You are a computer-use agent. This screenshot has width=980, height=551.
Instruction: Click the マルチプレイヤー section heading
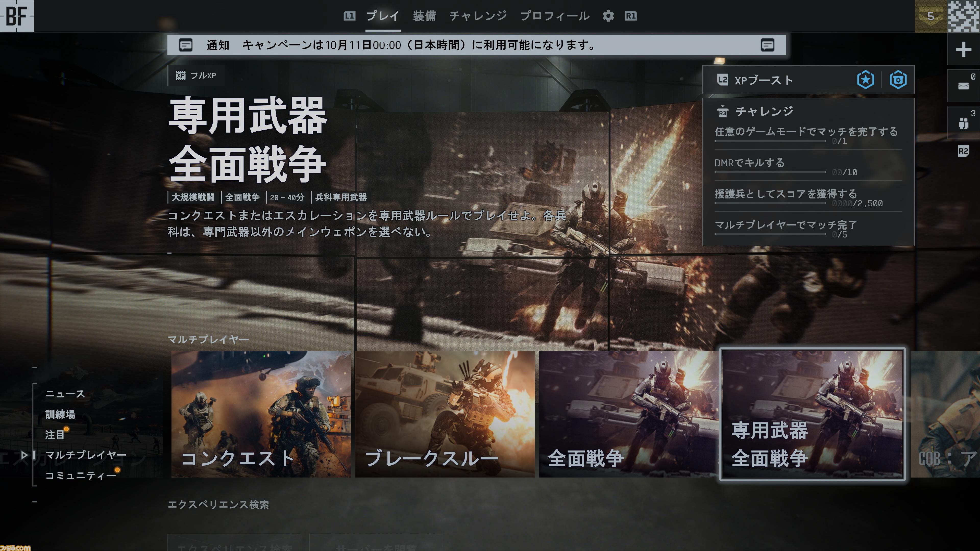[x=209, y=339]
